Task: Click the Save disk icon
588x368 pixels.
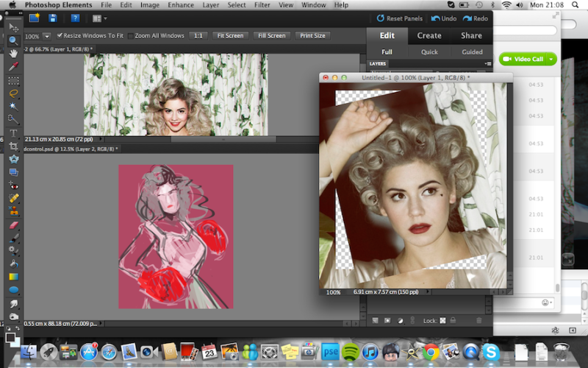Action: [x=53, y=18]
